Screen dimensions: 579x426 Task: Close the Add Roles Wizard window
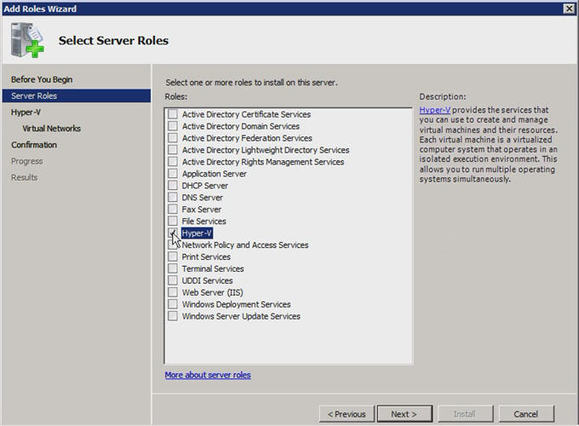pyautogui.click(x=569, y=8)
